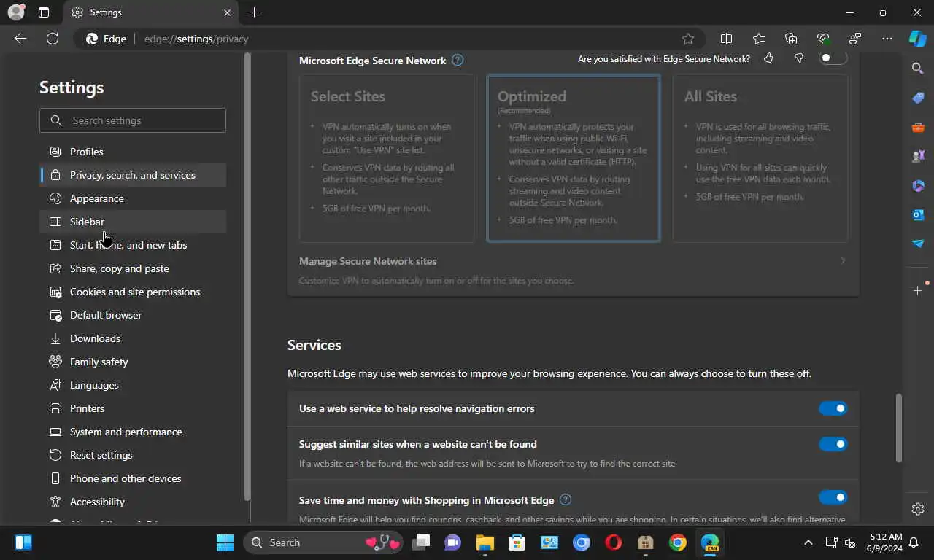The image size is (934, 560).
Task: Add this page to favorites star
Action: point(687,39)
